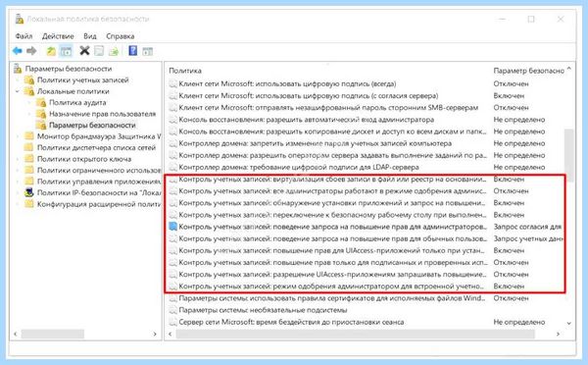588x365 pixels.
Task: Click the root Параметры безопасности icon in tree
Action: click(18, 69)
